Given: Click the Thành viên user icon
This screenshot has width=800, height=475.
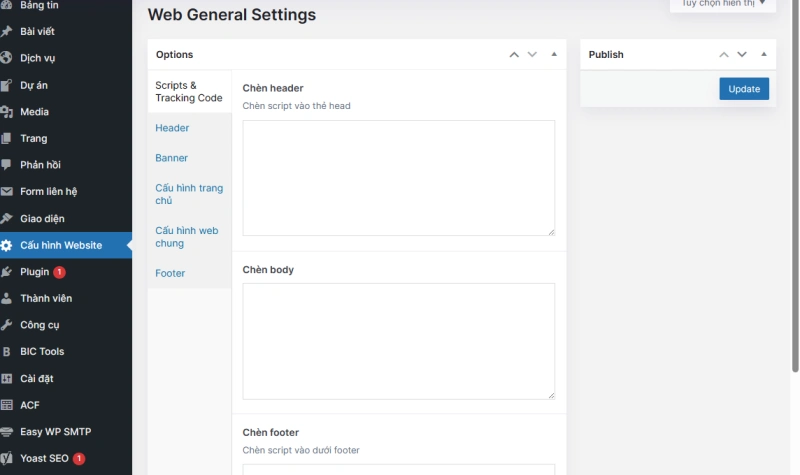Looking at the screenshot, I should [6, 298].
